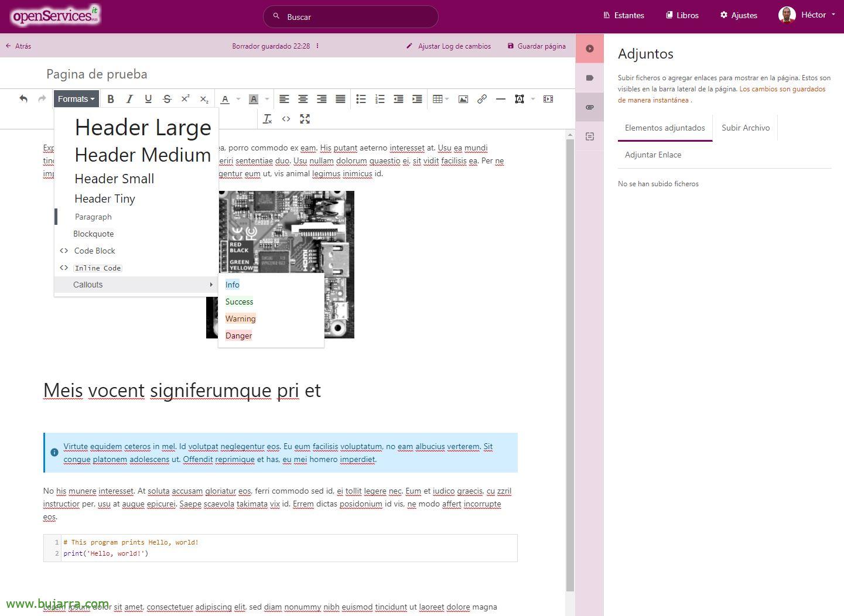Go back with Atrás link
The width and height of the screenshot is (844, 616).
click(18, 46)
